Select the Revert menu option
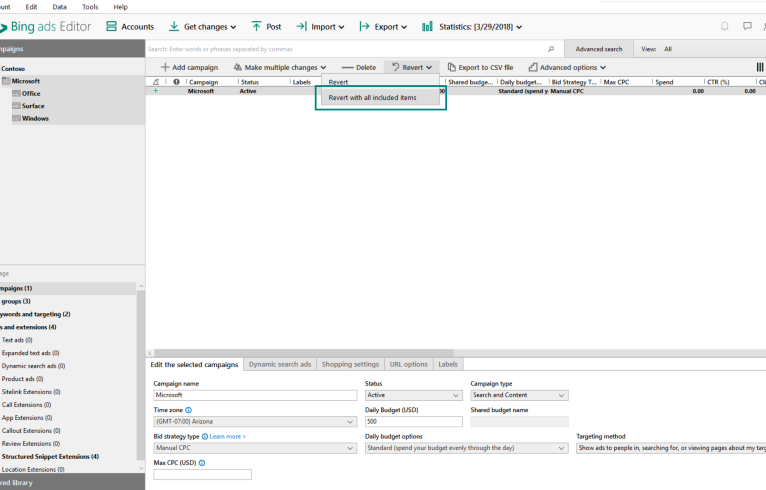This screenshot has width=766, height=490. point(339,82)
